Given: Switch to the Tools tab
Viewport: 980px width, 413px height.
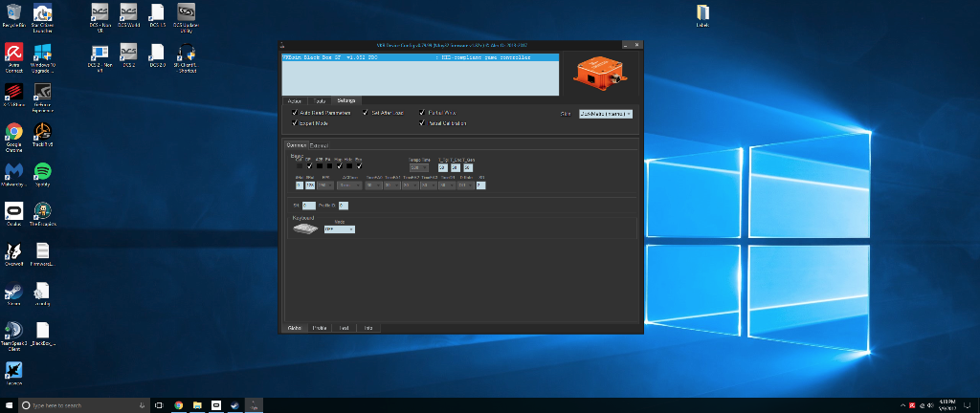Looking at the screenshot, I should pos(319,100).
